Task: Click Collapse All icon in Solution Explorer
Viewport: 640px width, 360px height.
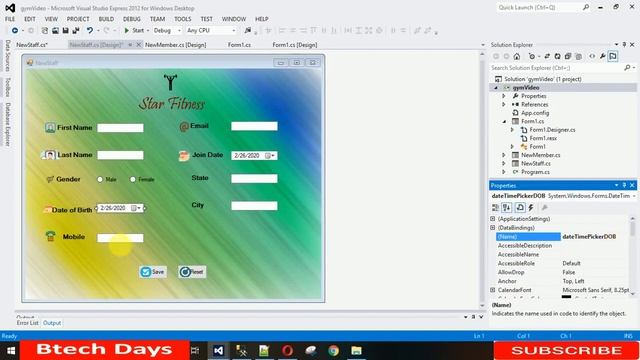Action: pos(568,56)
